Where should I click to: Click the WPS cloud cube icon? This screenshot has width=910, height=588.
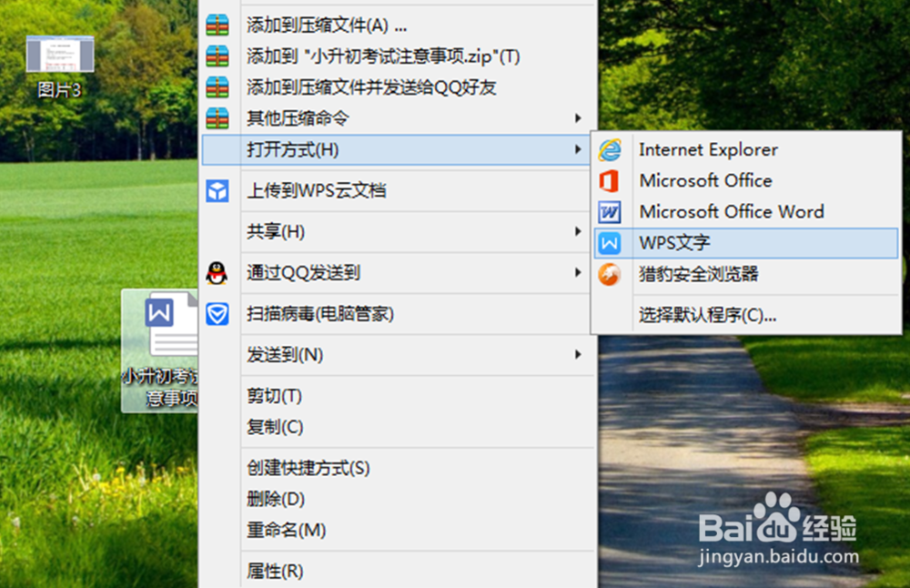point(217,191)
